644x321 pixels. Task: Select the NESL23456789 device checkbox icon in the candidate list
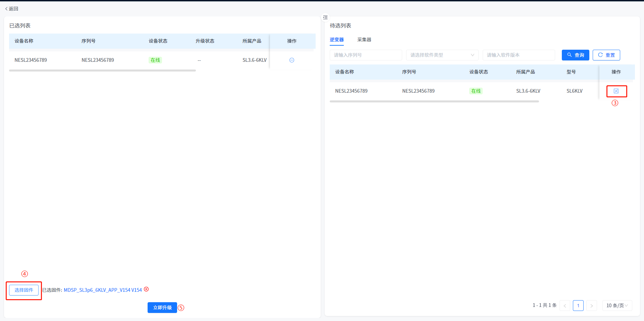click(616, 91)
